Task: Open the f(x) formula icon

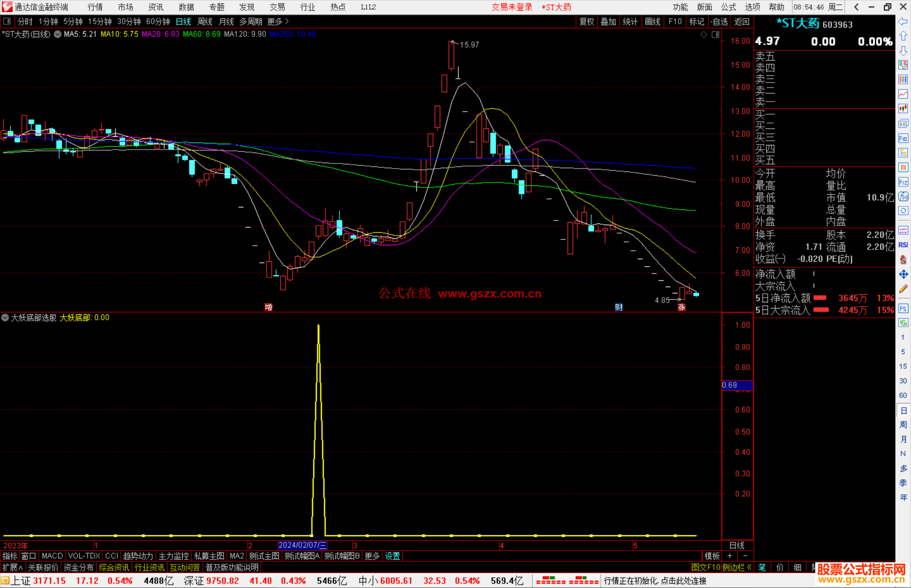Action: click(x=903, y=196)
